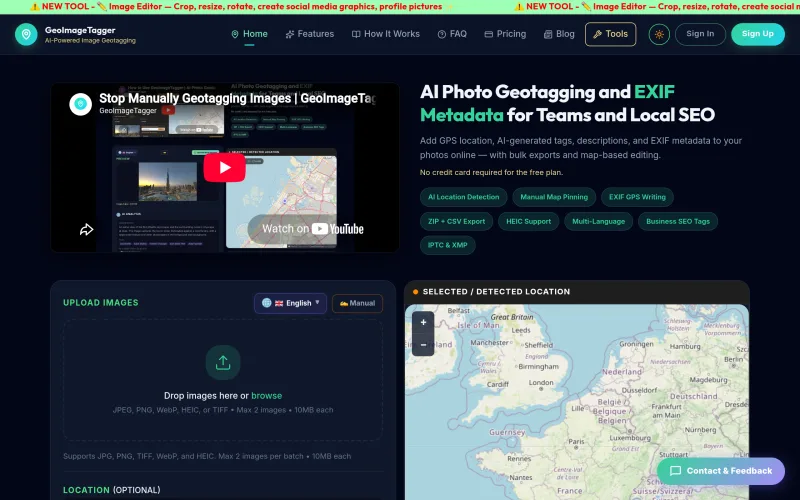Viewport: 800px width, 500px height.
Task: Click the chat bubble icon in feedback button
Action: click(x=676, y=471)
